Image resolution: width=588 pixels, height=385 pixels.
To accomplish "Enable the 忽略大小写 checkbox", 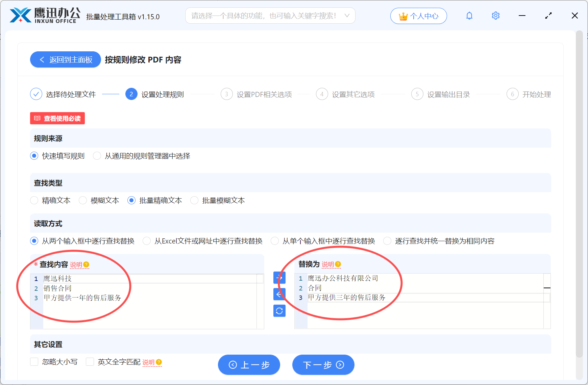I will coord(34,362).
